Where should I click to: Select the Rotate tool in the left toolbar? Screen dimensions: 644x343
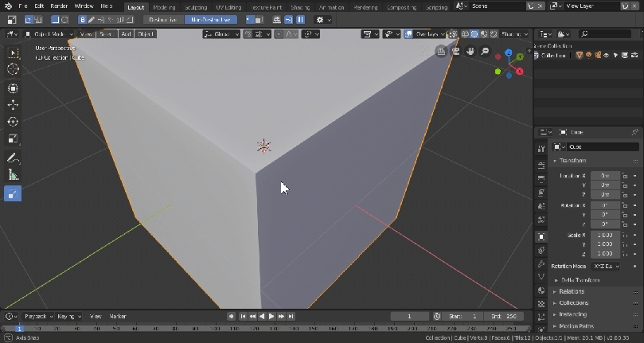point(13,122)
